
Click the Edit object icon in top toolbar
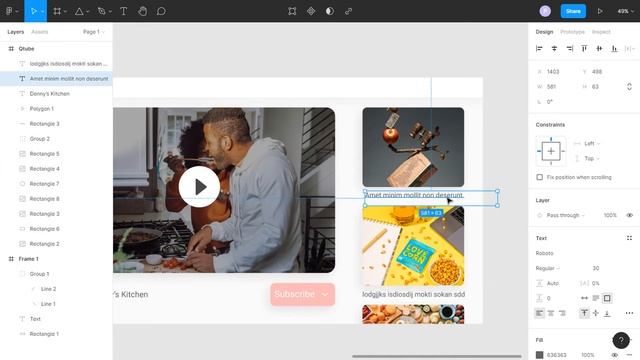(292, 11)
